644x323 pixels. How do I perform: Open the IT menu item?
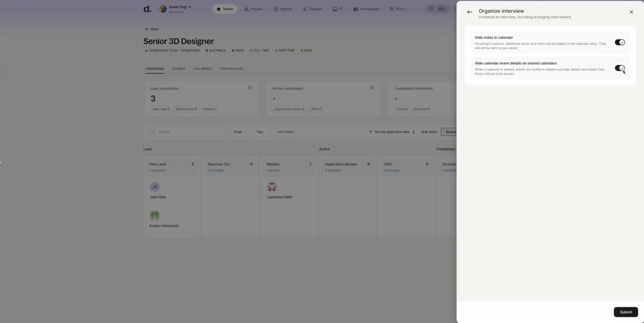point(338,9)
